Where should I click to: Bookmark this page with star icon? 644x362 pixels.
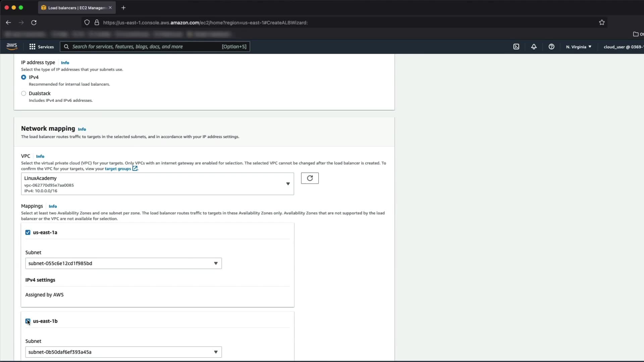(602, 22)
